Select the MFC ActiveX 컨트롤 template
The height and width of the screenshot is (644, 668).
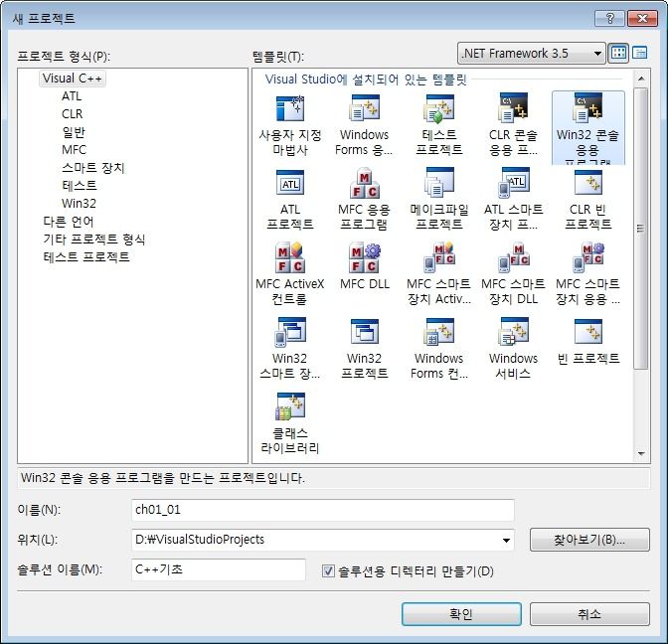pyautogui.click(x=289, y=274)
